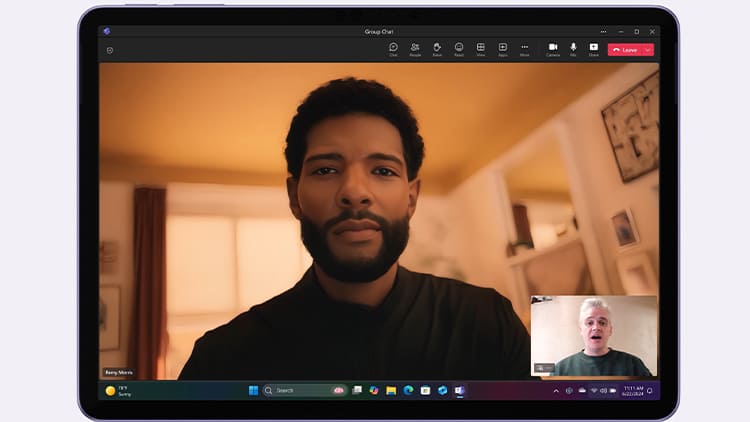
Task: Open the Apps panel in the meeting toolbar
Action: (x=503, y=48)
